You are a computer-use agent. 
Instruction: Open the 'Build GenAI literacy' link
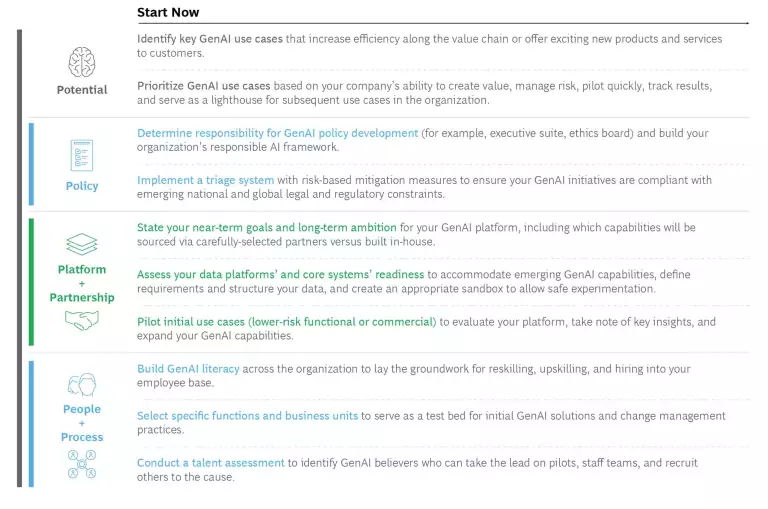pos(188,369)
